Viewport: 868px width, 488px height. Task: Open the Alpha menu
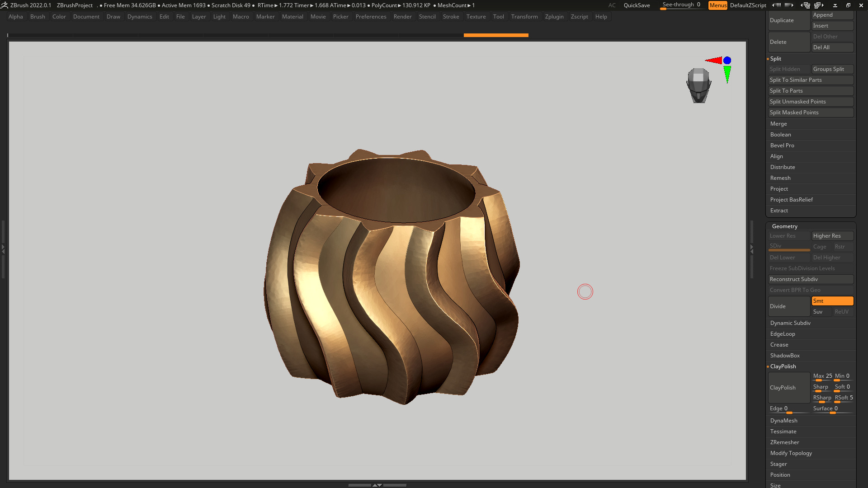pos(16,17)
